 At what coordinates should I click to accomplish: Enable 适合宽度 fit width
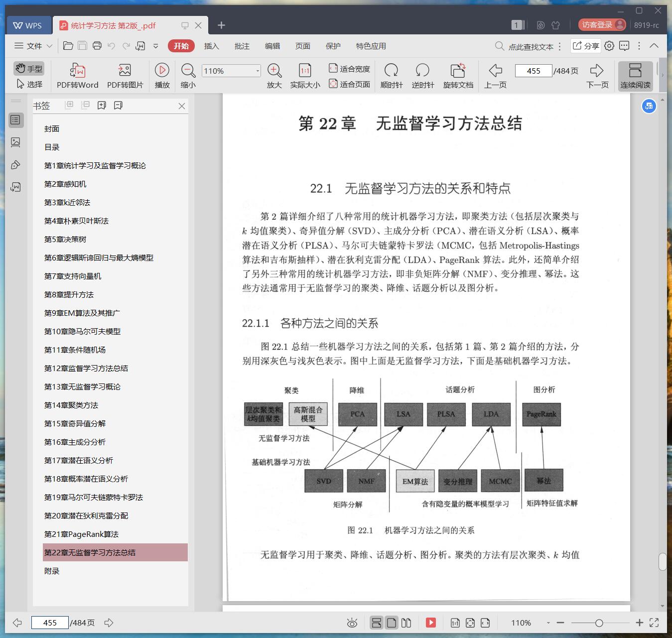[350, 69]
